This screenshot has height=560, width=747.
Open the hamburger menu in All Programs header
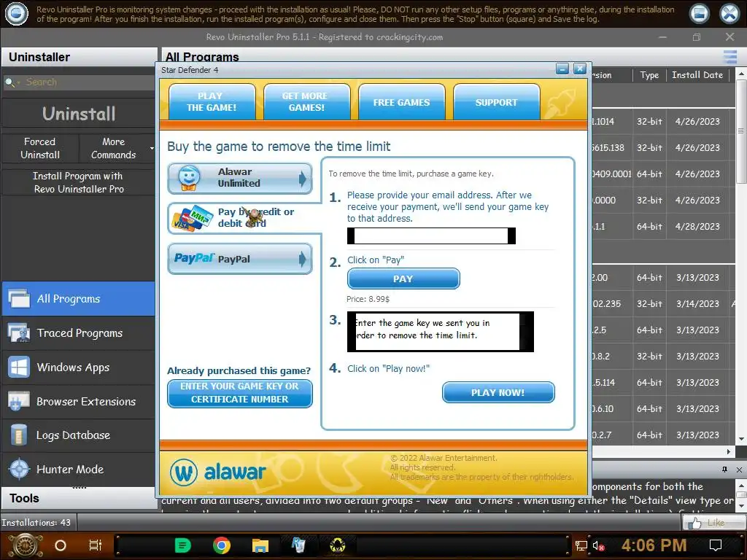pos(729,57)
